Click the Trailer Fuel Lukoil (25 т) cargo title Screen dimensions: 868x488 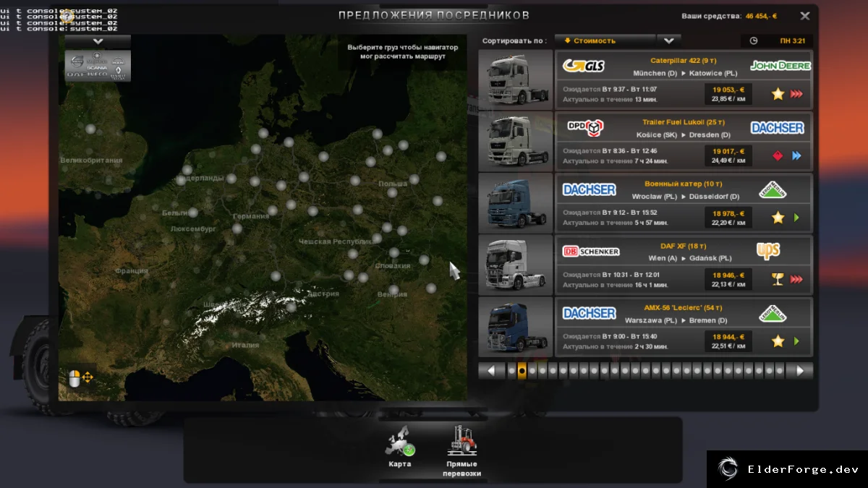click(683, 122)
